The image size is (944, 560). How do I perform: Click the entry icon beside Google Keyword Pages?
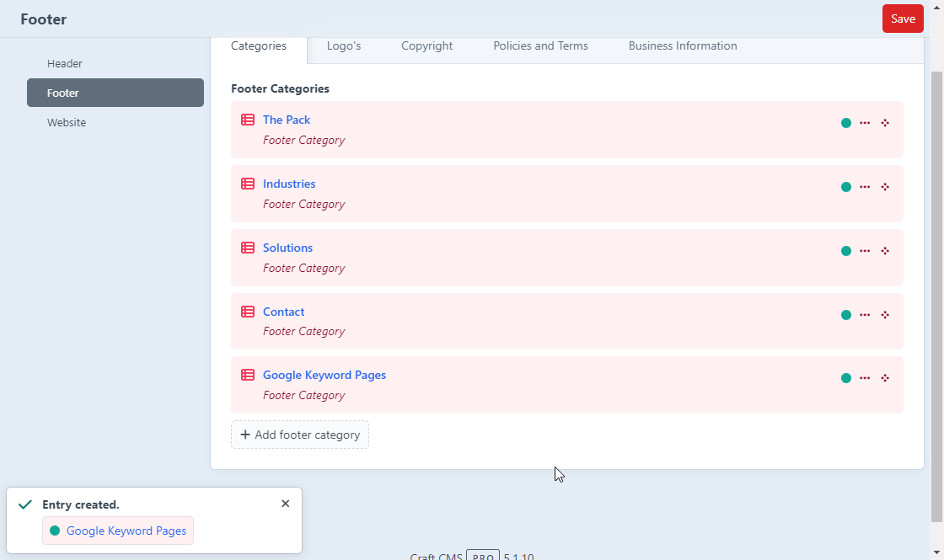(x=248, y=376)
